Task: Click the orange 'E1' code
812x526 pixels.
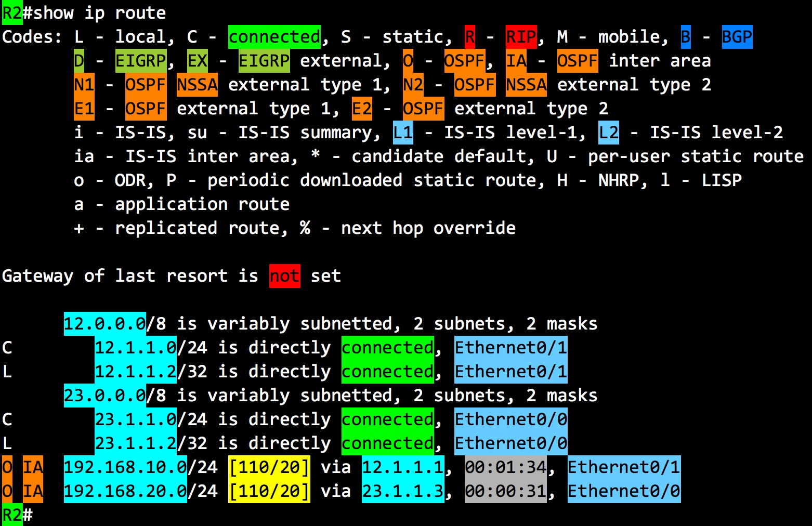Action: (x=84, y=109)
